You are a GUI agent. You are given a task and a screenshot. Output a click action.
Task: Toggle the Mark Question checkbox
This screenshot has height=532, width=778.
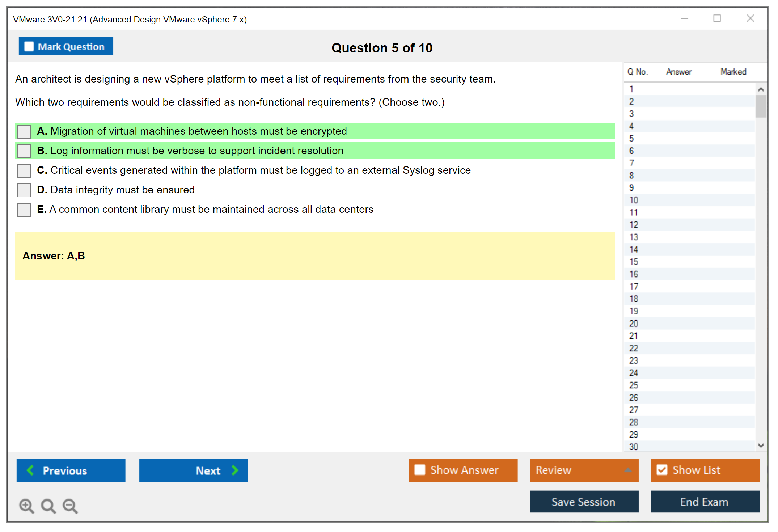(x=29, y=47)
